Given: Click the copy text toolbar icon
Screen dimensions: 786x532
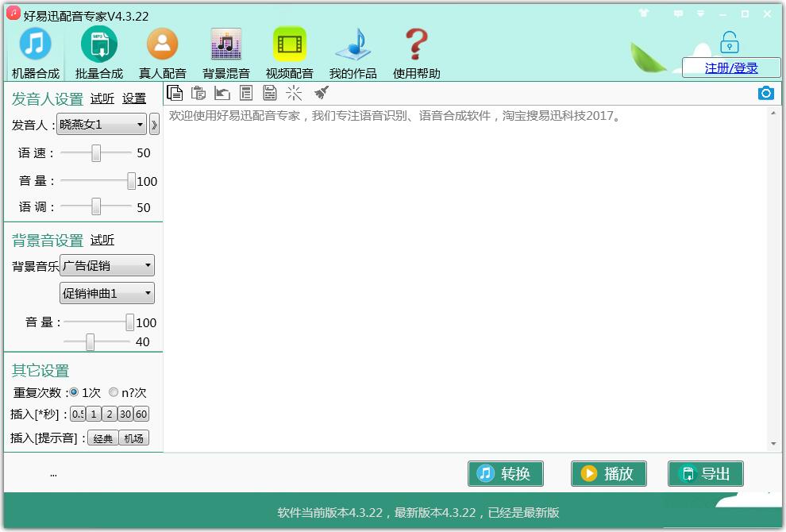Looking at the screenshot, I should coord(175,94).
